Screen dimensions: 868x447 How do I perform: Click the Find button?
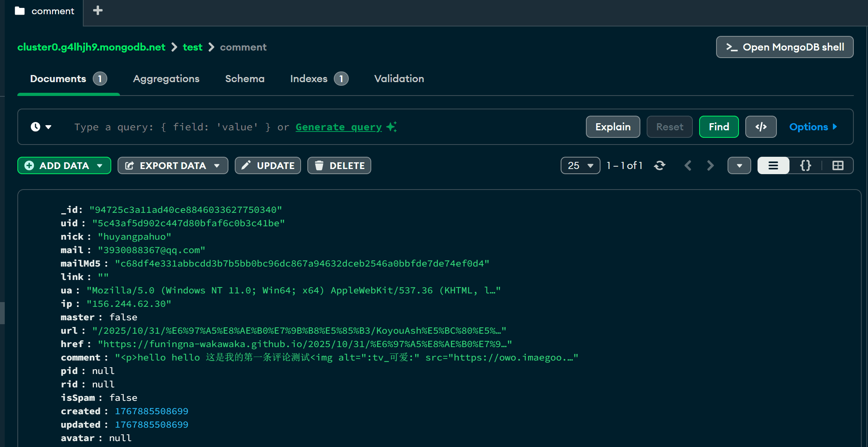coord(718,127)
